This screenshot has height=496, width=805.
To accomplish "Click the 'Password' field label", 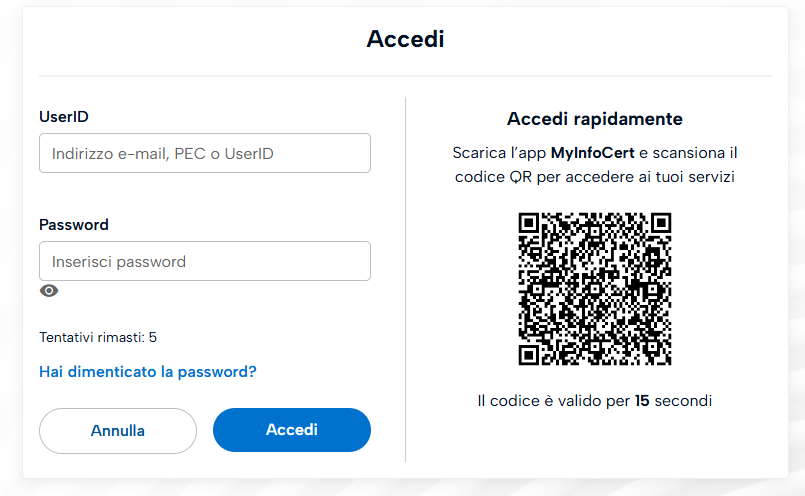I will 74,224.
